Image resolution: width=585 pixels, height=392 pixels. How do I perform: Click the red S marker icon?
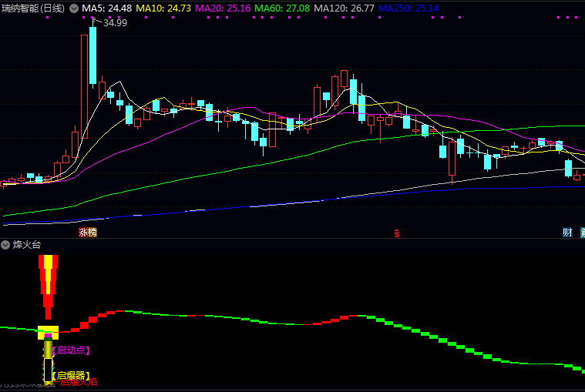click(x=398, y=232)
